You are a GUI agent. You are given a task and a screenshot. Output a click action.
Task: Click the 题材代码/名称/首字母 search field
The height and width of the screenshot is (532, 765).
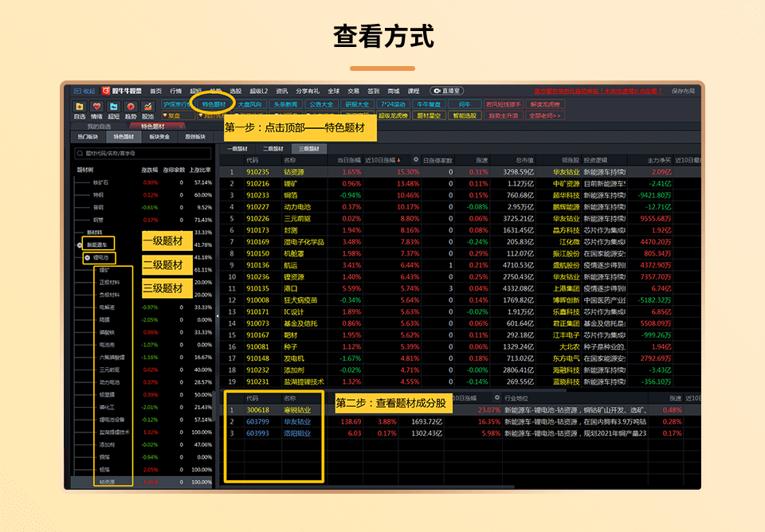click(143, 153)
